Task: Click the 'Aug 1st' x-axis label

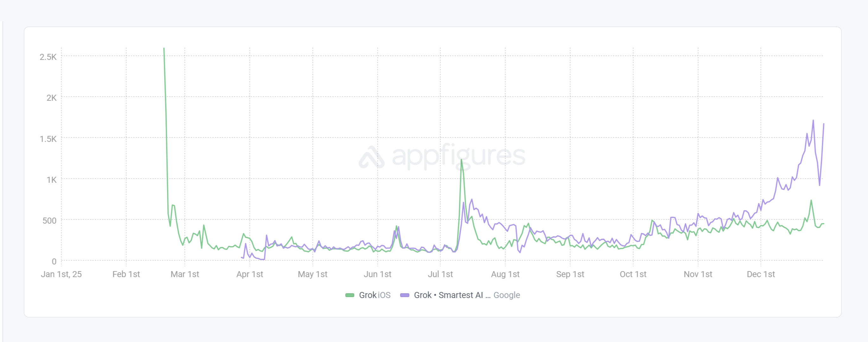Action: click(505, 274)
